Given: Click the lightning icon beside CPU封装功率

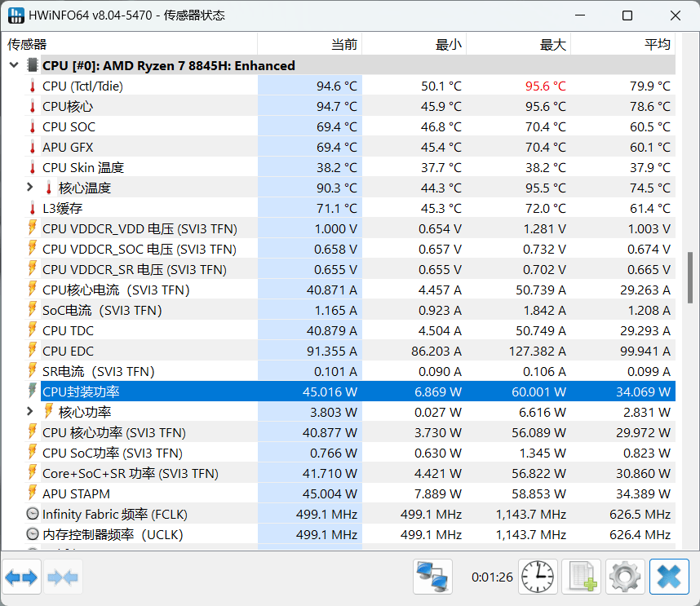Looking at the screenshot, I should (x=32, y=391).
